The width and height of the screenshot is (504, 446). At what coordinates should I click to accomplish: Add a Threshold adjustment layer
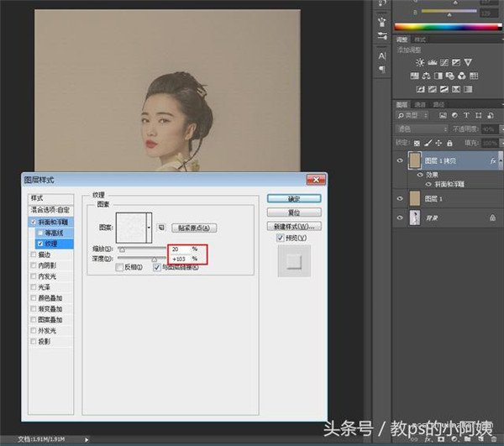[x=444, y=89]
